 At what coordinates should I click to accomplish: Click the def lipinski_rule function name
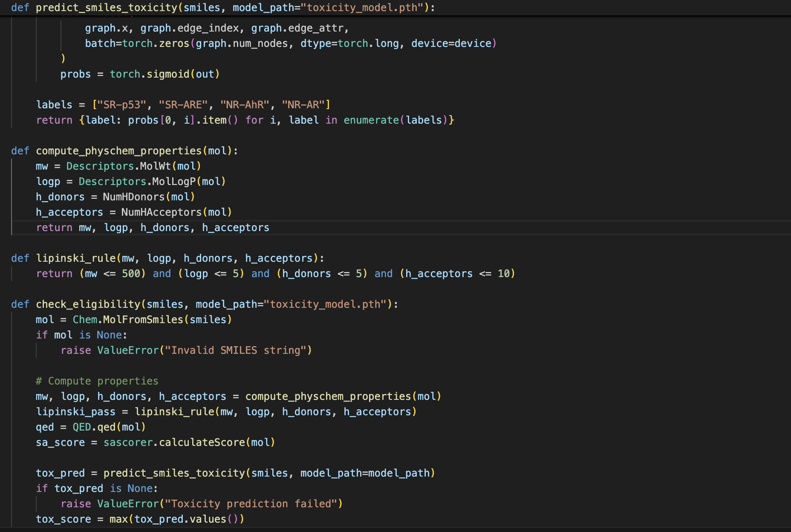click(76, 258)
